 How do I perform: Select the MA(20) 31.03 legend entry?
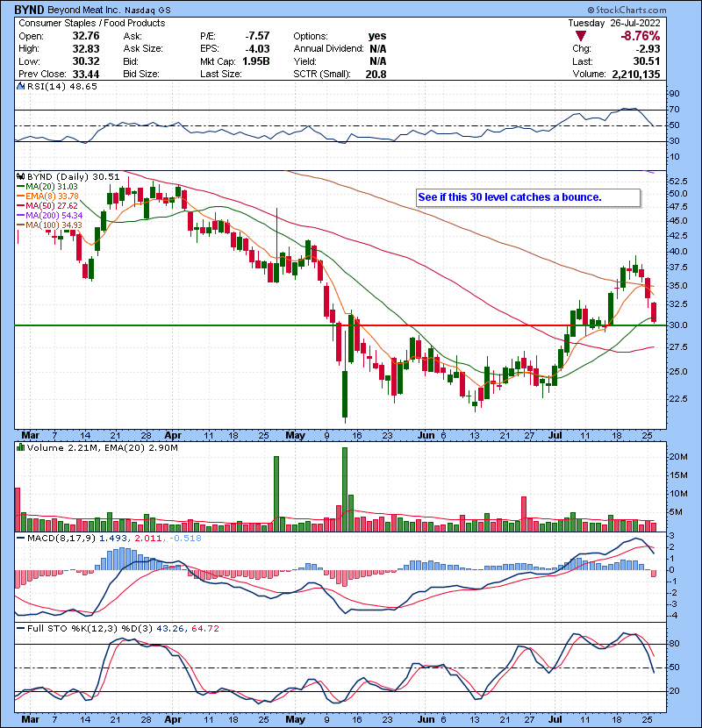pos(47,187)
